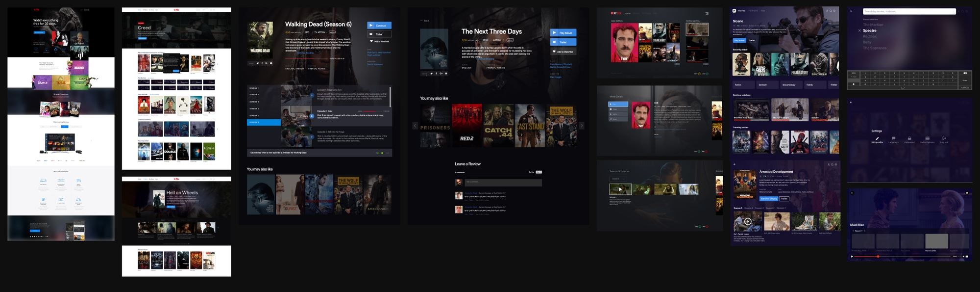Add The Next Three Days to Watchlist
This screenshot has width=980, height=292.
point(563,52)
